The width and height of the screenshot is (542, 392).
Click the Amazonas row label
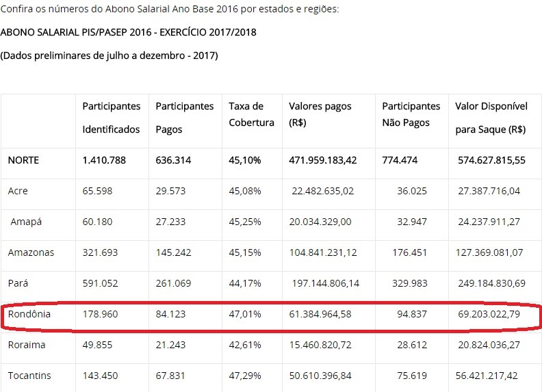tap(31, 252)
